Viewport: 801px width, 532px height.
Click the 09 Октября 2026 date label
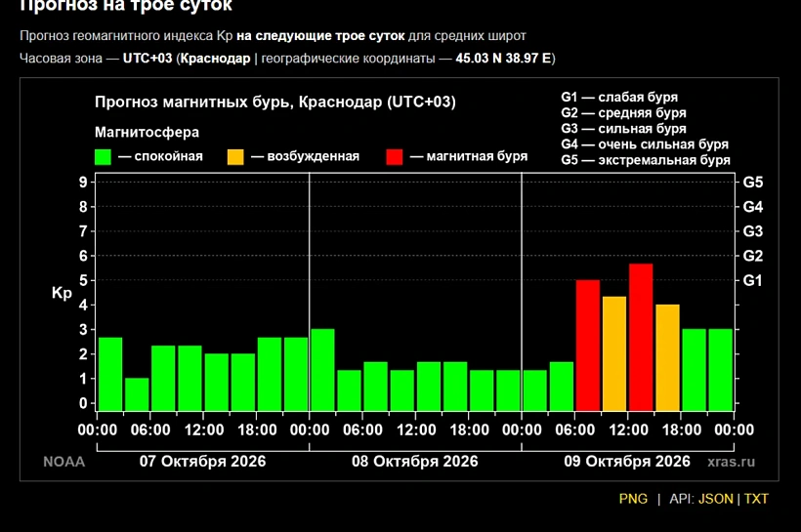[x=627, y=461]
